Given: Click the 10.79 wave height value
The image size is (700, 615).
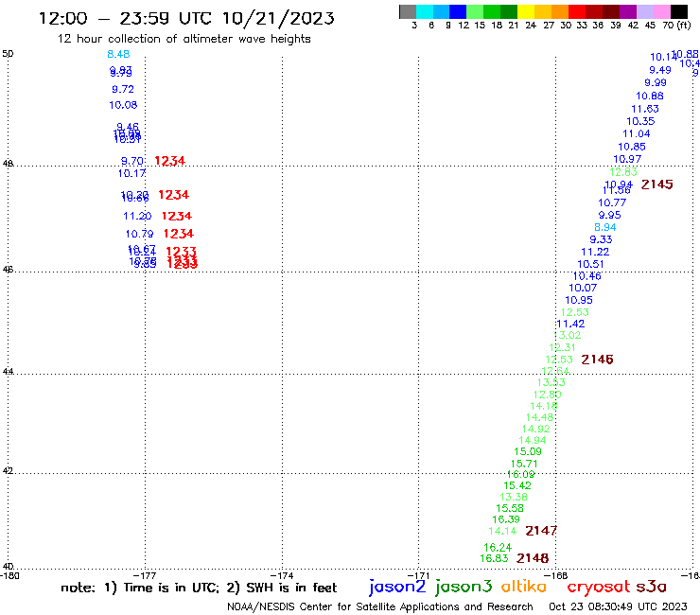Looking at the screenshot, I should tap(139, 234).
